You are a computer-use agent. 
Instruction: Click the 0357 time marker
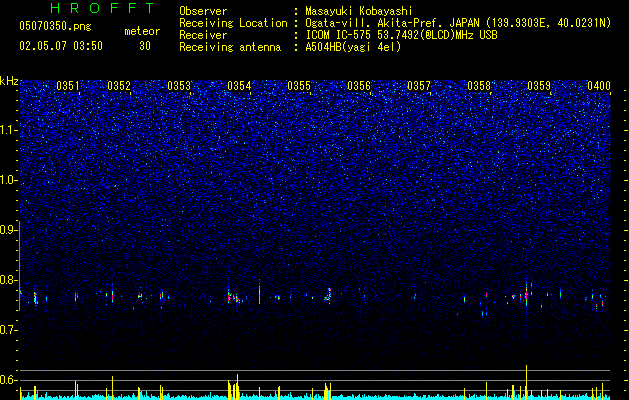click(419, 86)
